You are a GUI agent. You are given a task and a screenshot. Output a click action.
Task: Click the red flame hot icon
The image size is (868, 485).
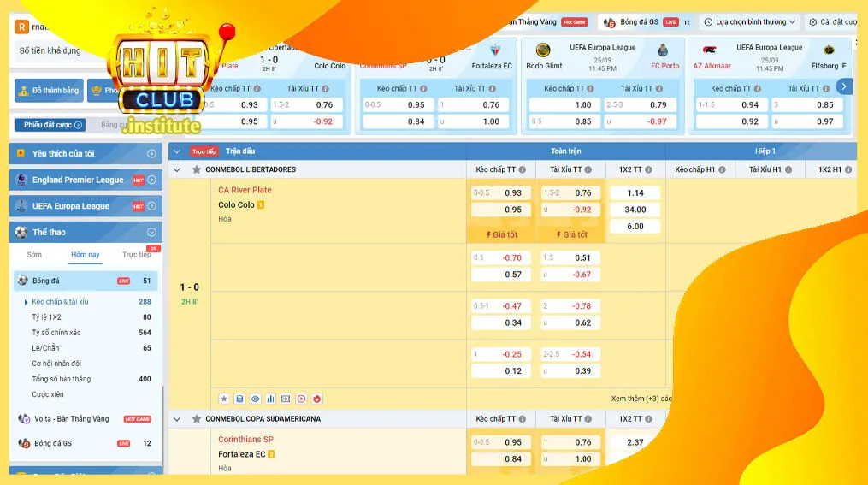click(316, 399)
